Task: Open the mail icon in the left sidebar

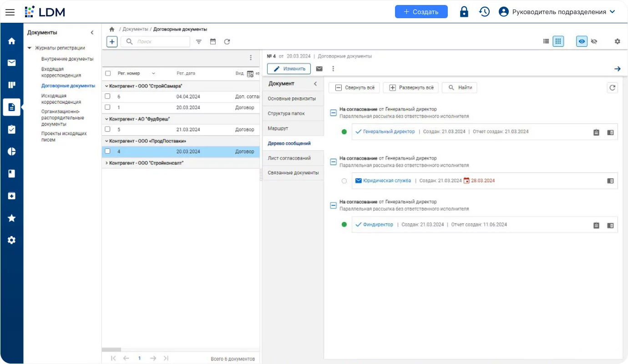Action: (12, 63)
